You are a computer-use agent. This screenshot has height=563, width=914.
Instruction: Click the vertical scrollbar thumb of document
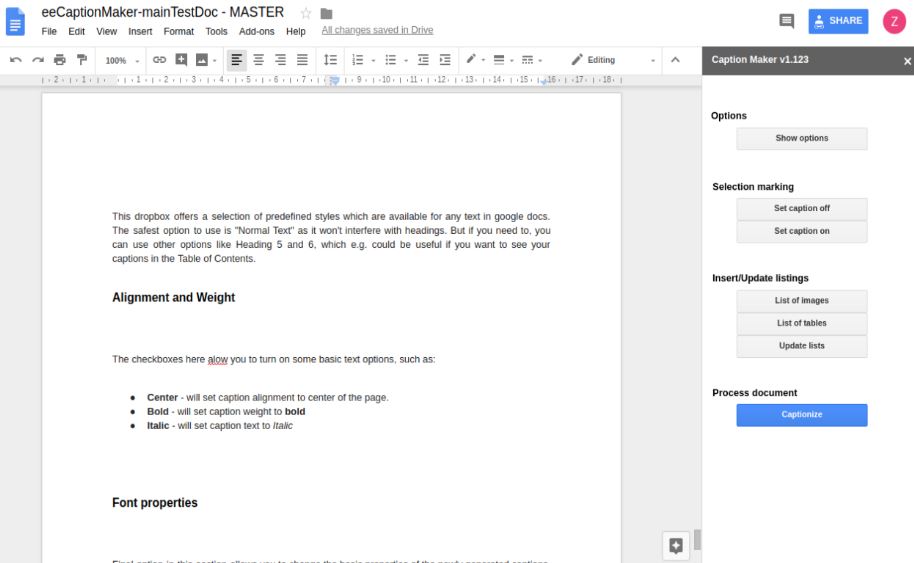tap(697, 540)
